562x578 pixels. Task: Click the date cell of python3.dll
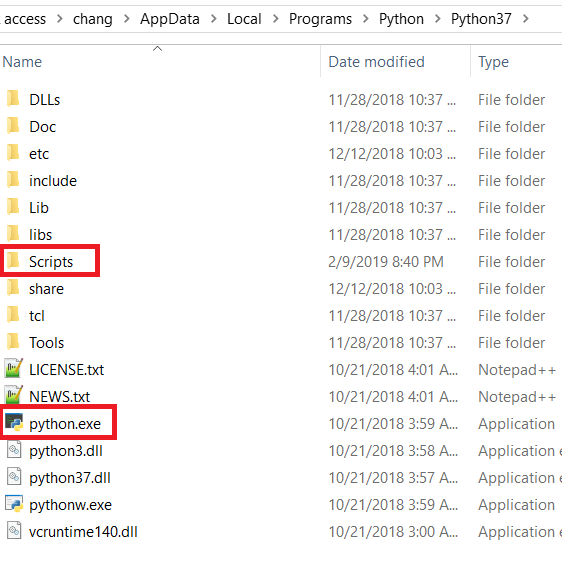coord(393,451)
